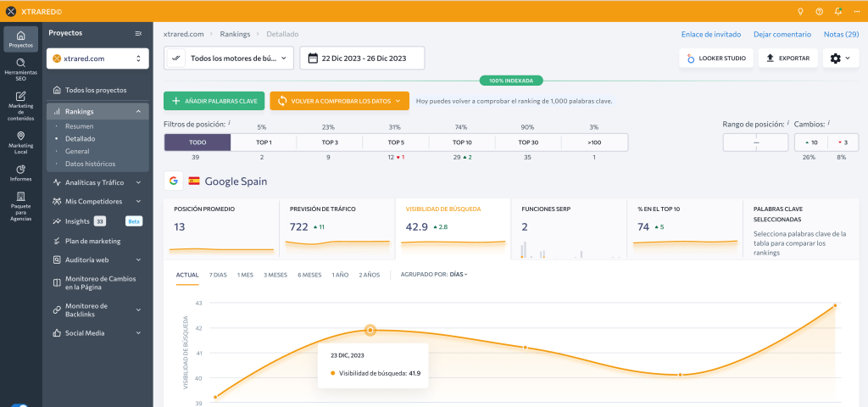Click the AÑADIR PALABRAS CLAVE button
This screenshot has height=407, width=868.
[214, 101]
